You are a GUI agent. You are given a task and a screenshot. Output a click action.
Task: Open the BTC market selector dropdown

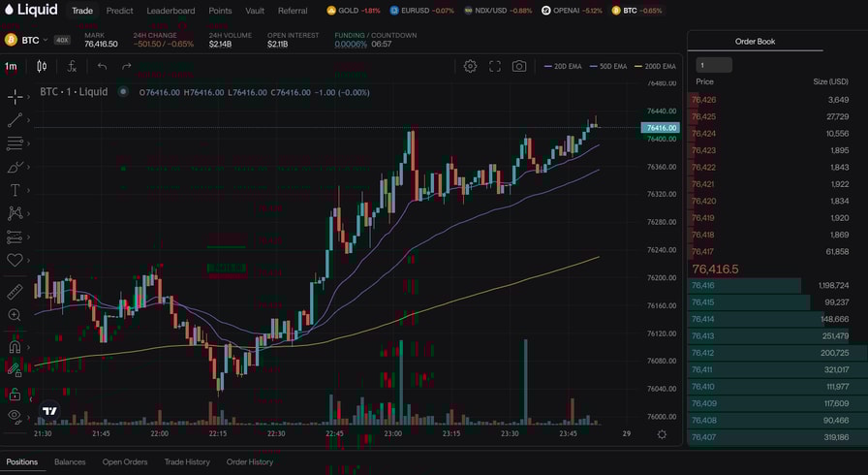[x=30, y=40]
